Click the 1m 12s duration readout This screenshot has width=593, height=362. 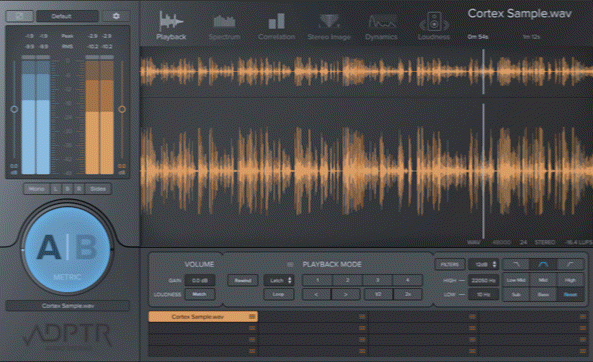tap(531, 37)
